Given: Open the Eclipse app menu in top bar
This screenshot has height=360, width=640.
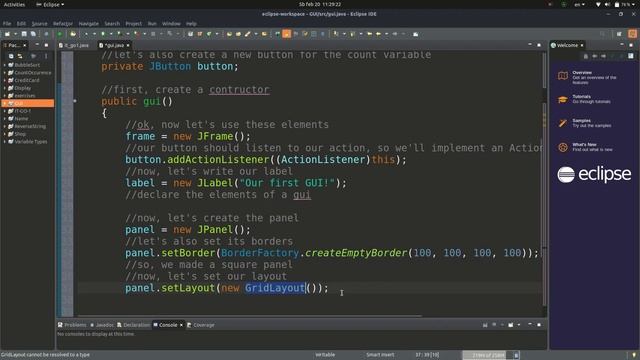Looking at the screenshot, I should (x=50, y=4).
